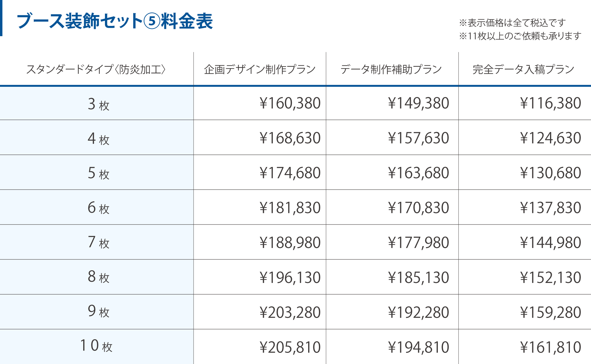Select the ¥160,380 price cell
This screenshot has height=364, width=591.
coord(290,103)
